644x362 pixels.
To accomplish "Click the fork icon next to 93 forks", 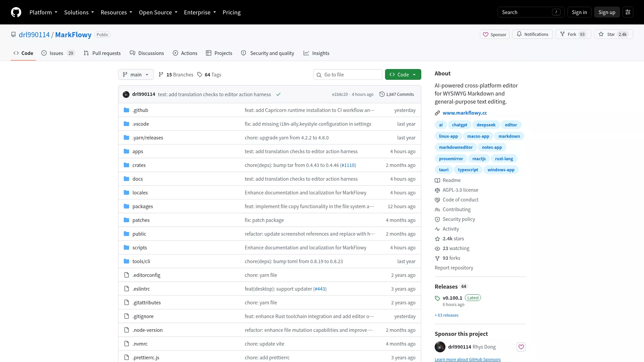I will pos(437,258).
